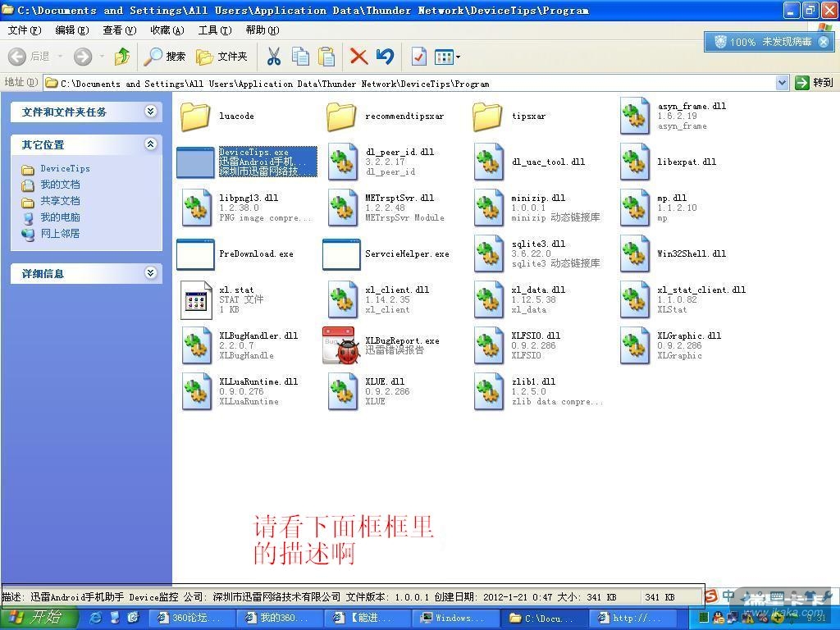This screenshot has width=840, height=630.
Task: Click the Undo arrow toolbar icon
Action: coord(385,57)
